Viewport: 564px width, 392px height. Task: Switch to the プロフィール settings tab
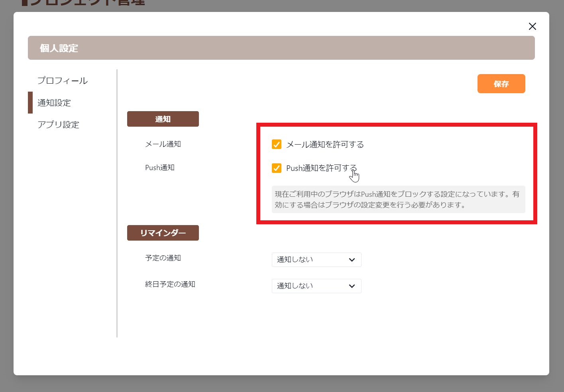(x=63, y=80)
